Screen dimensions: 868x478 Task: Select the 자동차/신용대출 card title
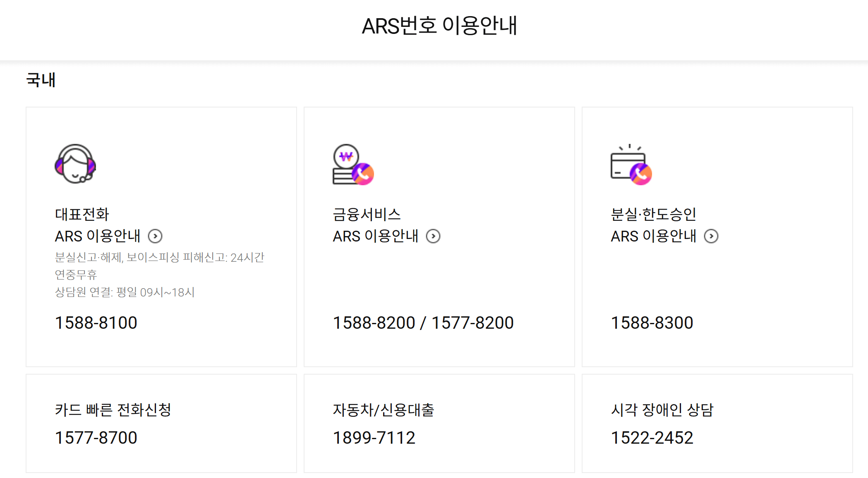(x=384, y=410)
